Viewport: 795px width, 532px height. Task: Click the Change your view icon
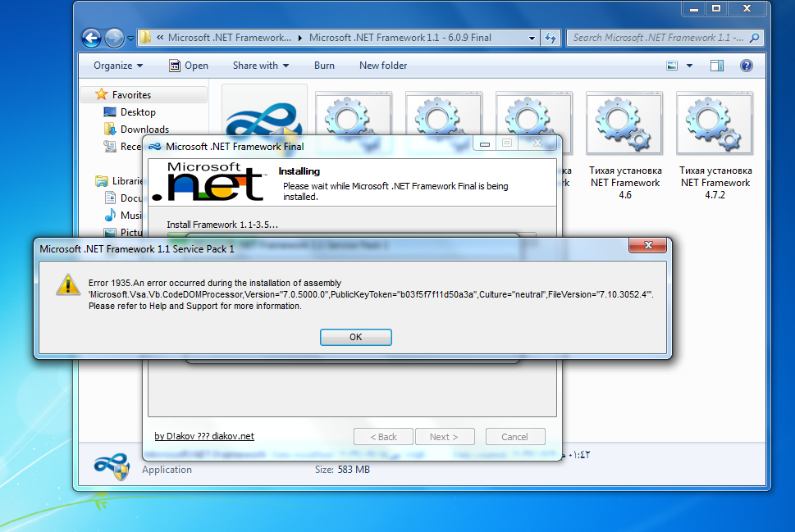pos(672,66)
